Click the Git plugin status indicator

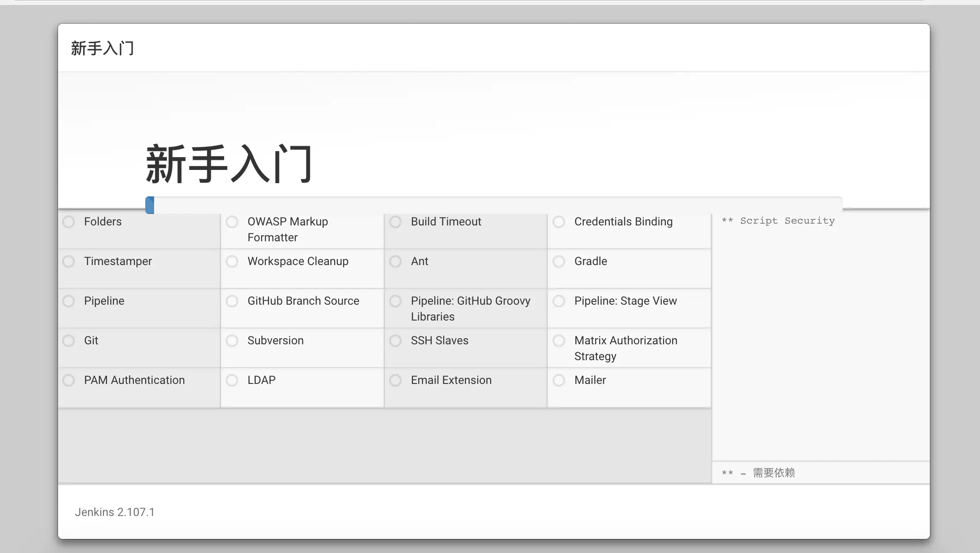point(69,341)
